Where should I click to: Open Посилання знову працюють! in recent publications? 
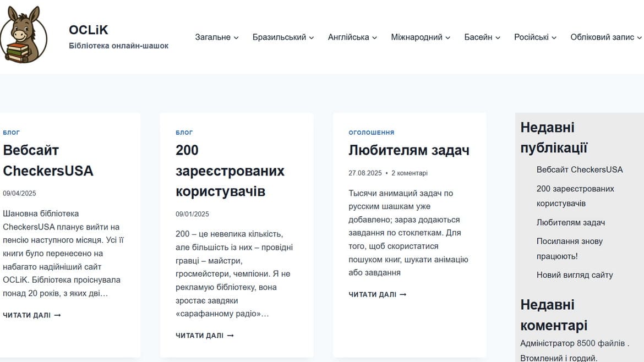click(570, 248)
